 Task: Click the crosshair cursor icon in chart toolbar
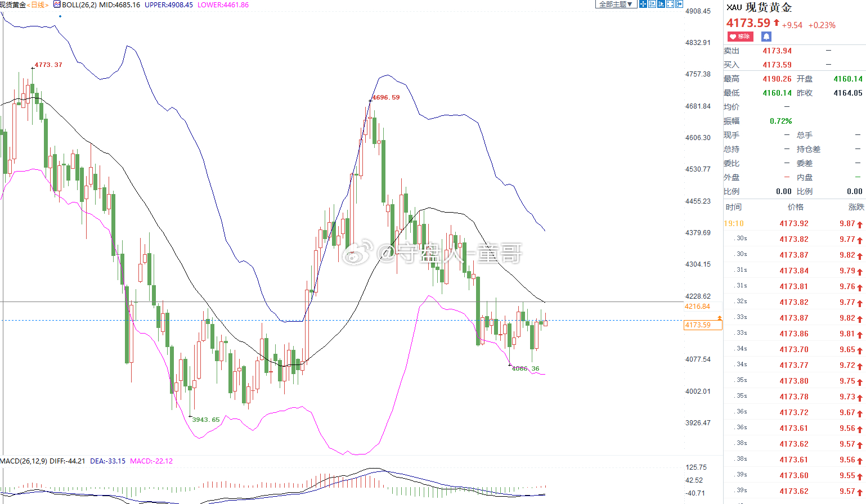click(643, 4)
